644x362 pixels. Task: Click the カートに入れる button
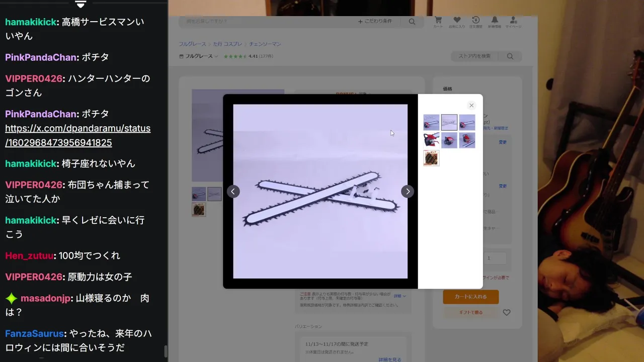(470, 297)
